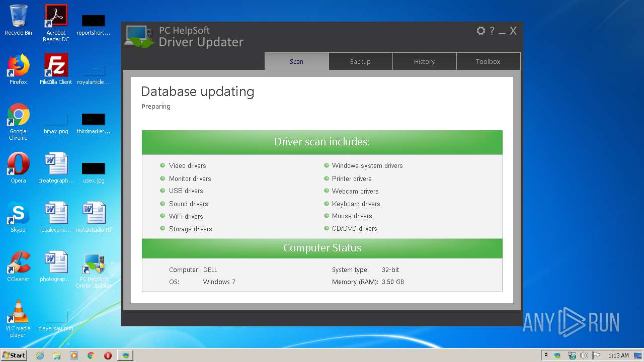Open Opera from the taskbar
The width and height of the screenshot is (644, 362).
point(108,355)
